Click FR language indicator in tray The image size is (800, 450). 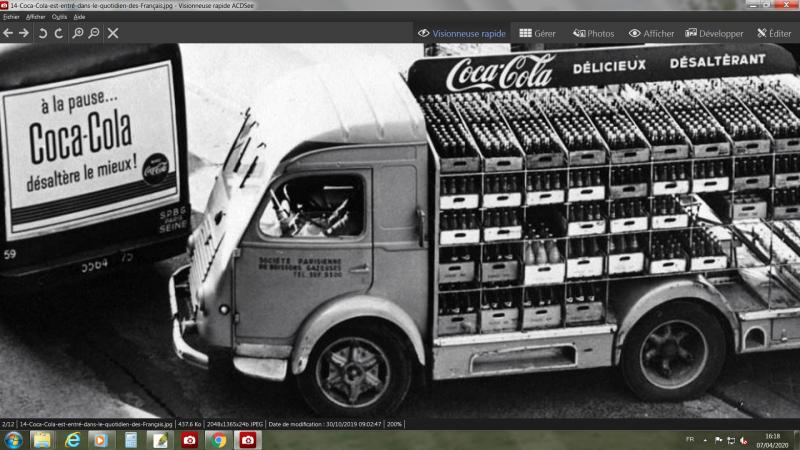coord(690,439)
